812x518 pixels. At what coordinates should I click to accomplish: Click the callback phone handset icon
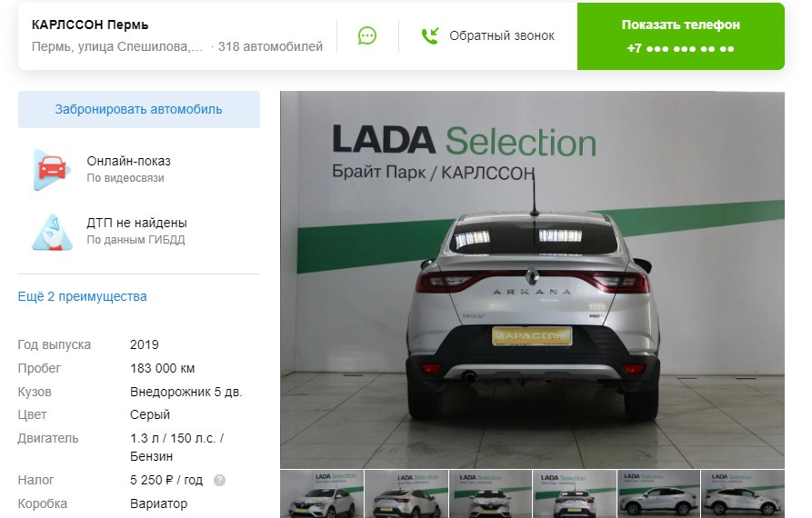point(430,35)
